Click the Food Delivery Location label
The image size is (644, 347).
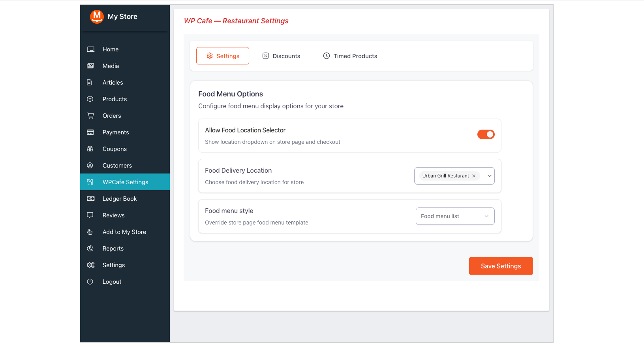(238, 171)
